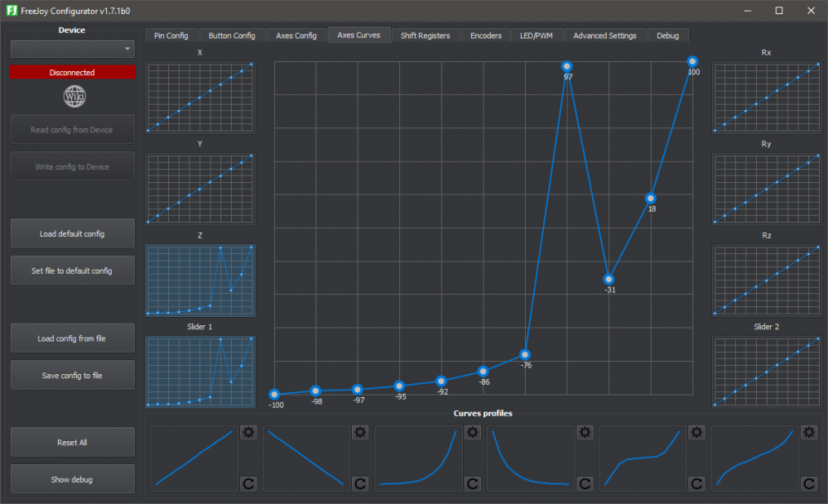Image resolution: width=828 pixels, height=504 pixels.
Task: Open settings gear of exponential decay curve profile
Action: point(585,433)
